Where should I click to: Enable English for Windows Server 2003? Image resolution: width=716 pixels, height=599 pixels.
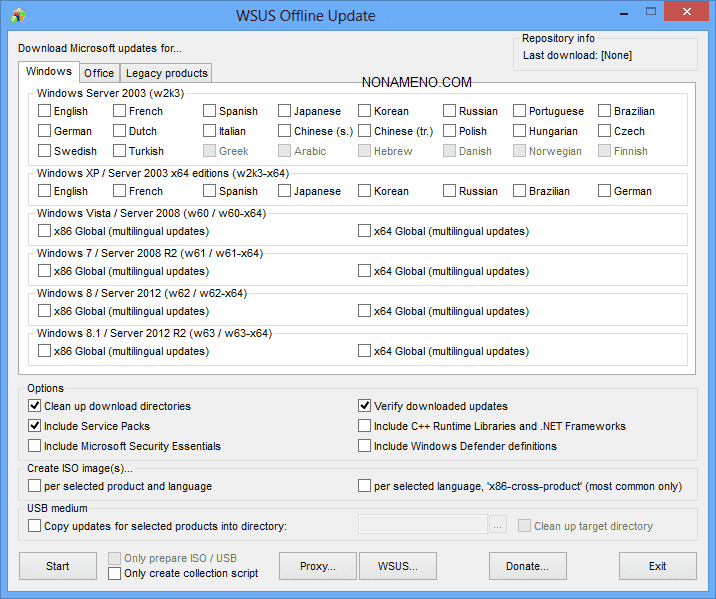pyautogui.click(x=45, y=111)
